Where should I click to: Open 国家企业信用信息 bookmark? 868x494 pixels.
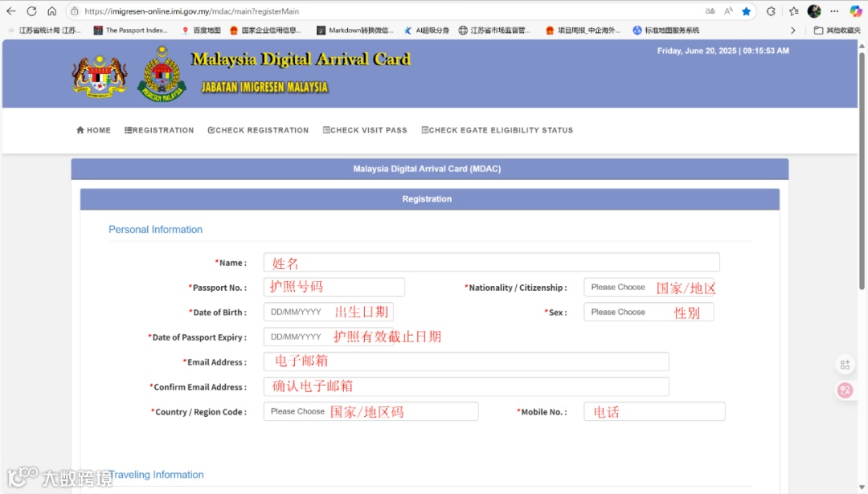[265, 31]
